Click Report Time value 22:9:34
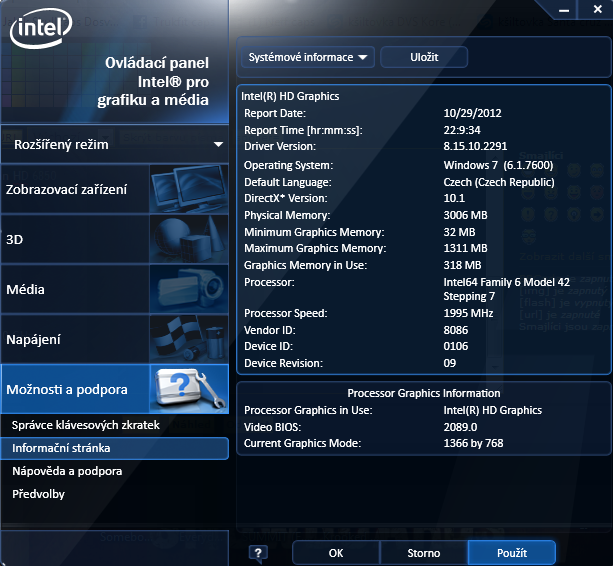Image resolution: width=613 pixels, height=566 pixels. (x=462, y=130)
